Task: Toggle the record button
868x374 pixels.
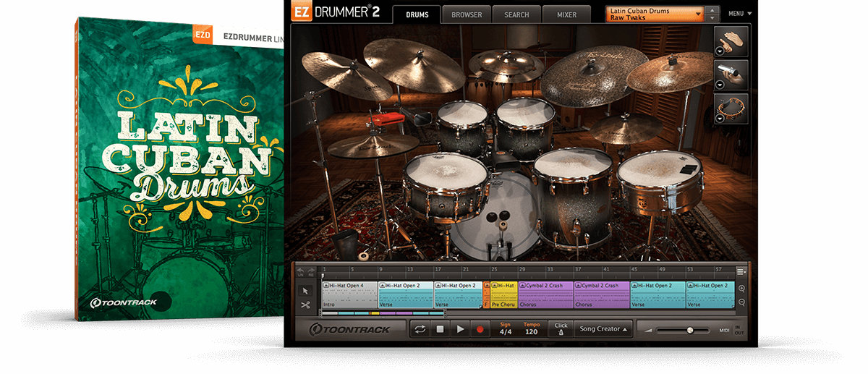Action: point(479,329)
